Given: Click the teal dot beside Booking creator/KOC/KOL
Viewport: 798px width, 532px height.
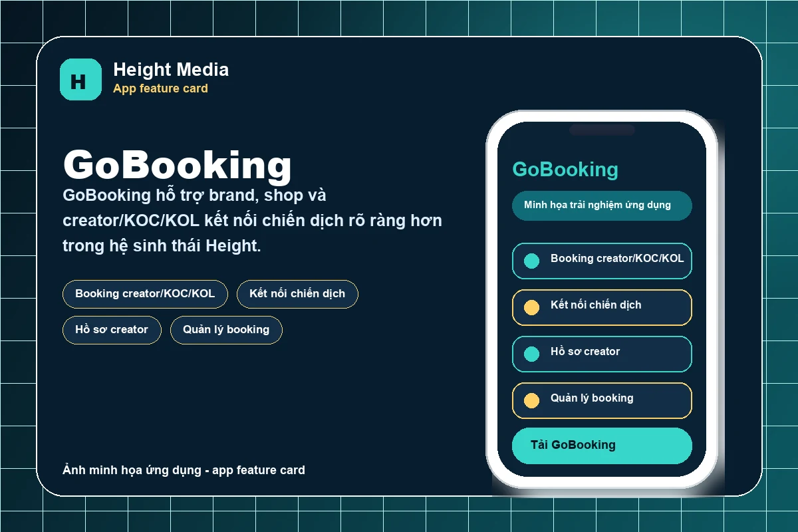Looking at the screenshot, I should (x=531, y=261).
